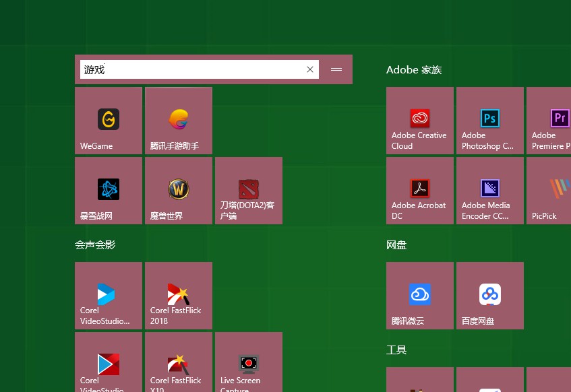Select the 网盘 group title

396,245
